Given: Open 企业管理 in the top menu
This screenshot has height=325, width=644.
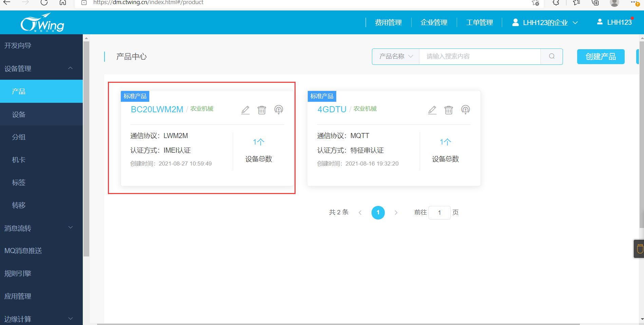Looking at the screenshot, I should [x=434, y=22].
